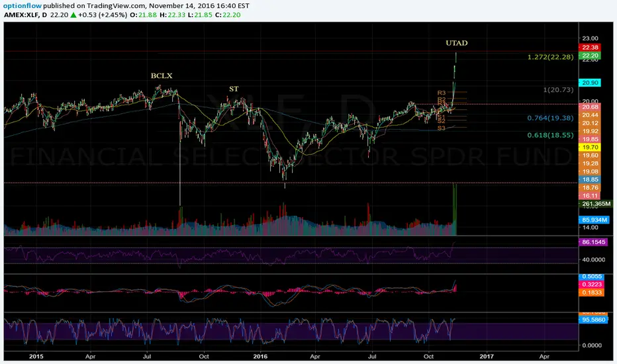Click the AMEX:XLF, D symbol title
Image resolution: width=617 pixels, height=364 pixels.
pos(26,15)
